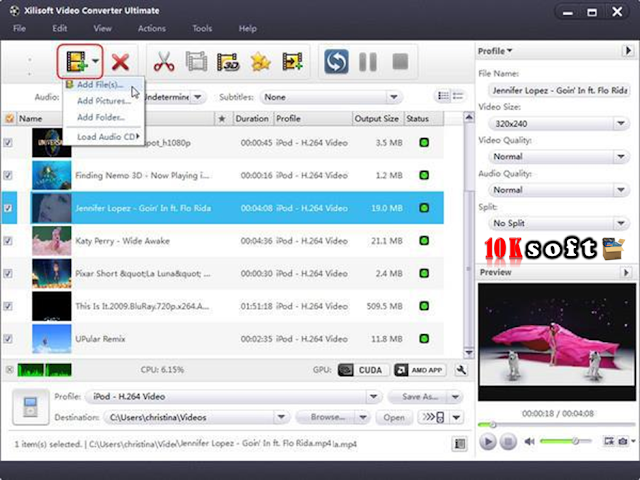Image resolution: width=640 pixels, height=480 pixels.
Task: Click the Add File film-strip icon
Action: pos(76,62)
